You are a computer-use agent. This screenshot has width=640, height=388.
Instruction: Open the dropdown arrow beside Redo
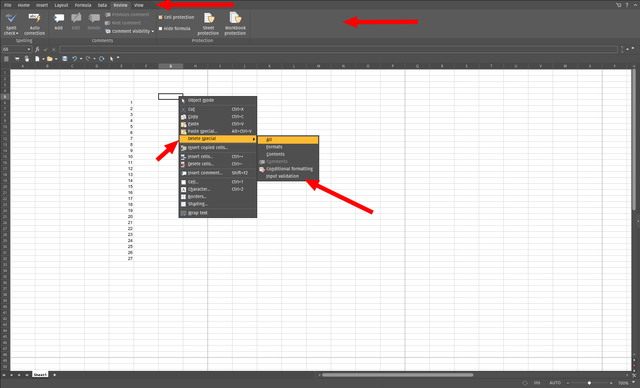[x=94, y=59]
